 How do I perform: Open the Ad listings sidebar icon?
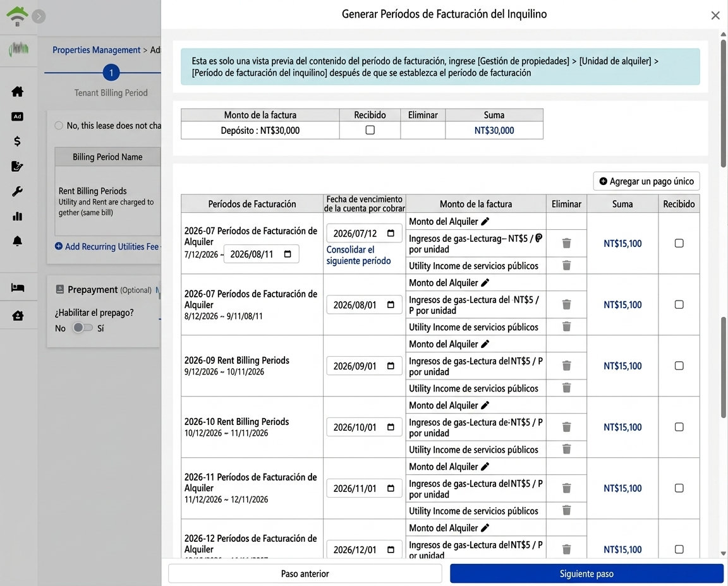point(18,116)
